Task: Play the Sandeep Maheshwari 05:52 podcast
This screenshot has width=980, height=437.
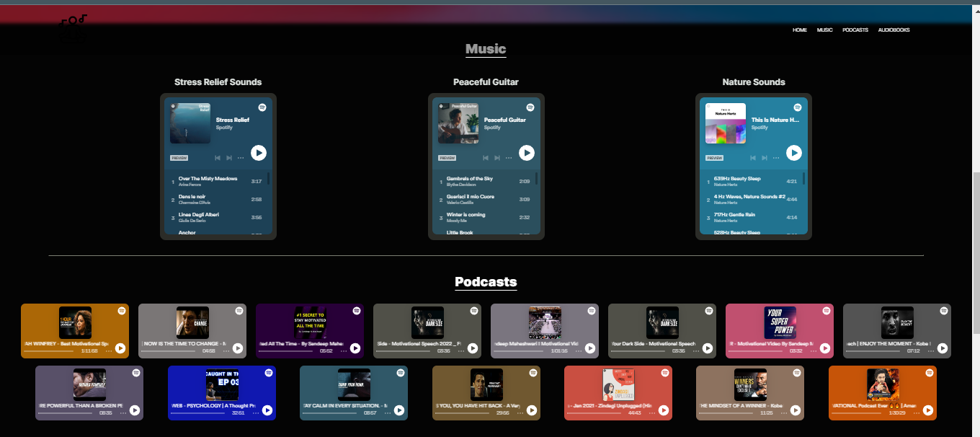Action: click(355, 348)
